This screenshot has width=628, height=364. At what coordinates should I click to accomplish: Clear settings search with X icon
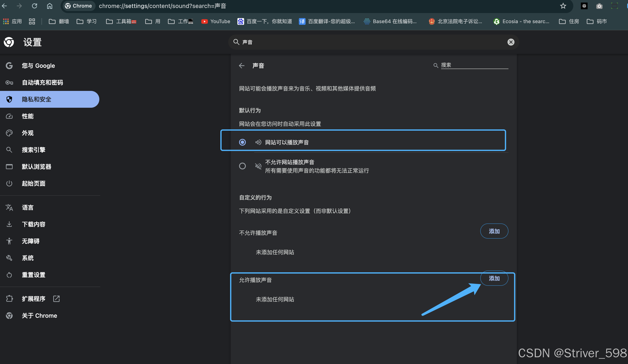(511, 42)
